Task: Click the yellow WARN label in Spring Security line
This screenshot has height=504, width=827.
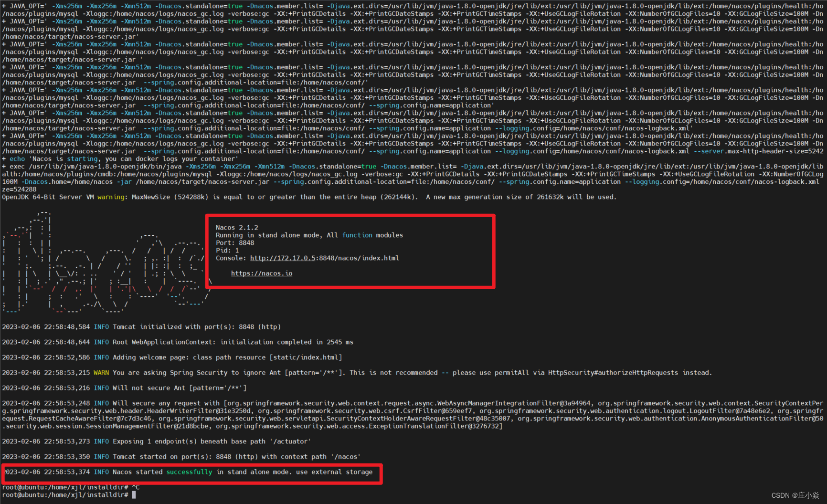Action: tap(101, 372)
